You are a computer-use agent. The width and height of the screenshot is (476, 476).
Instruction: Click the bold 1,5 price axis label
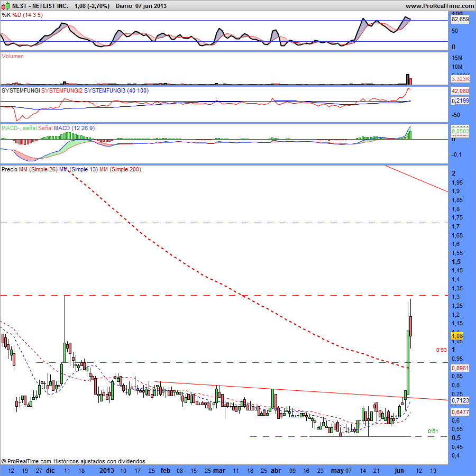tap(456, 262)
